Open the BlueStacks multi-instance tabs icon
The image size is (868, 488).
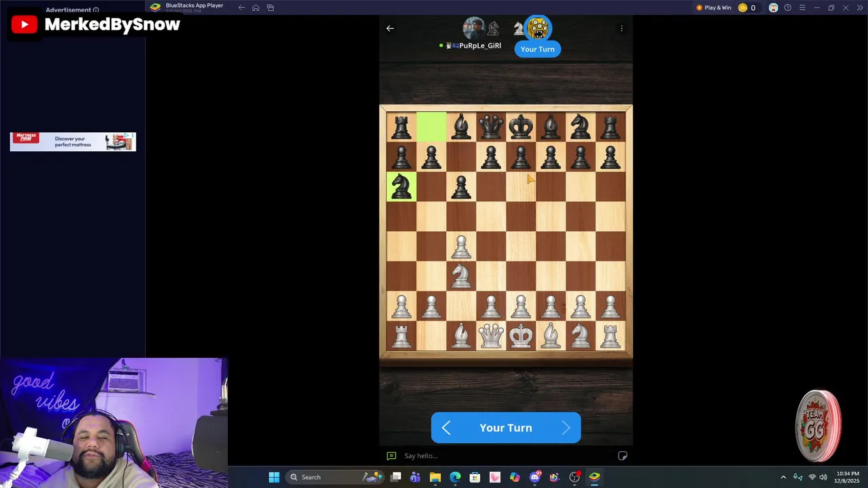(x=271, y=7)
